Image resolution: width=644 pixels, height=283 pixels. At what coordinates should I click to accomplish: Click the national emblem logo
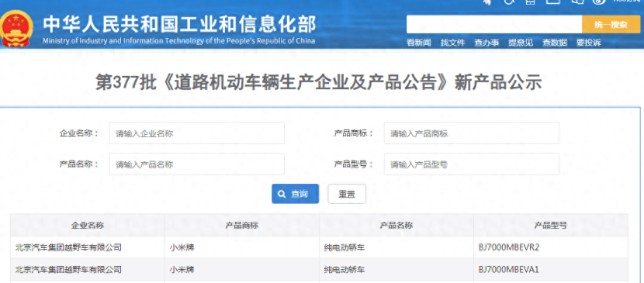click(x=17, y=29)
